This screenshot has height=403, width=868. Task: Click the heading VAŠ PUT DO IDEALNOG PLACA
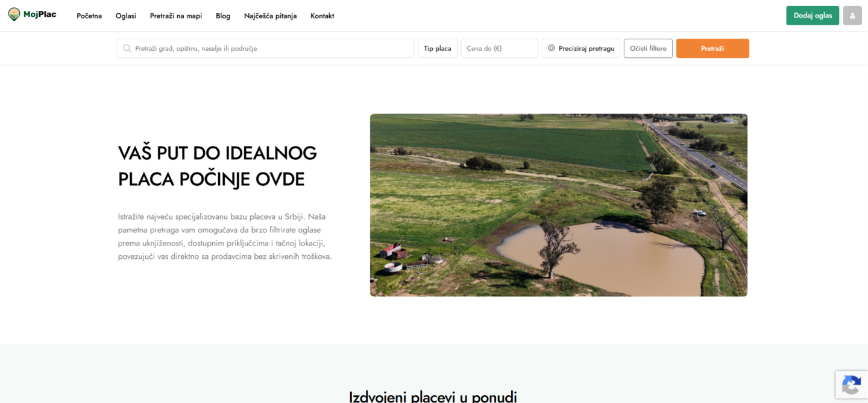218,166
